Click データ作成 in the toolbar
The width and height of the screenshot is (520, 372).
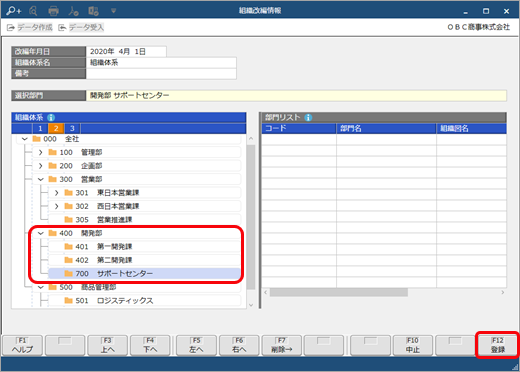tap(30, 27)
